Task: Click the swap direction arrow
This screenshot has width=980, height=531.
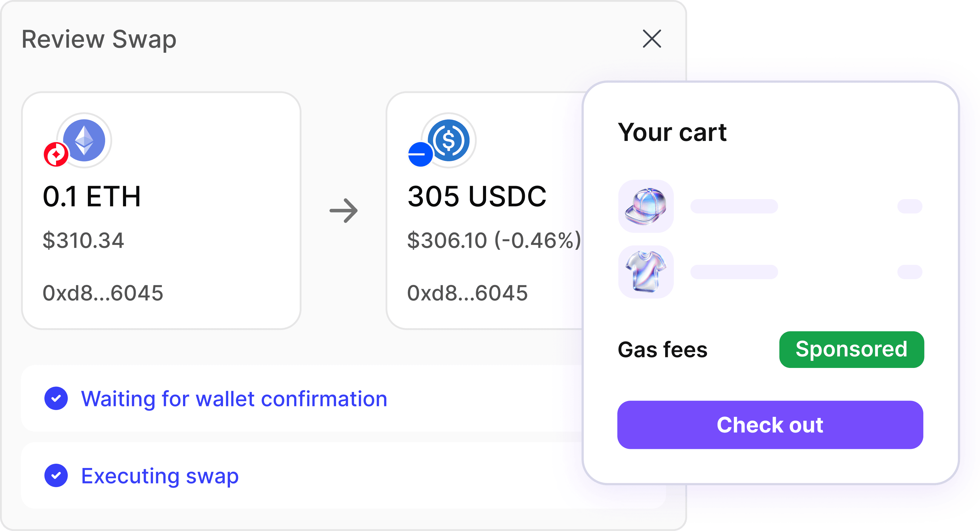Action: pyautogui.click(x=344, y=210)
